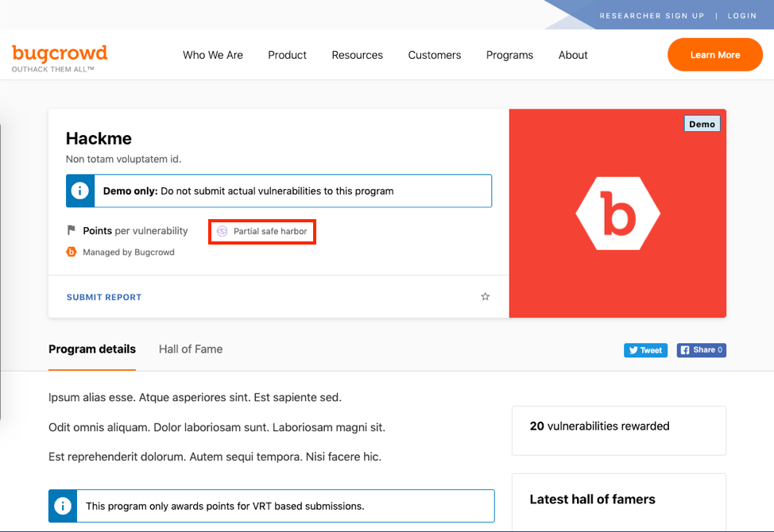This screenshot has width=774, height=532.
Task: Click Latest hall of famers heading
Action: (592, 499)
